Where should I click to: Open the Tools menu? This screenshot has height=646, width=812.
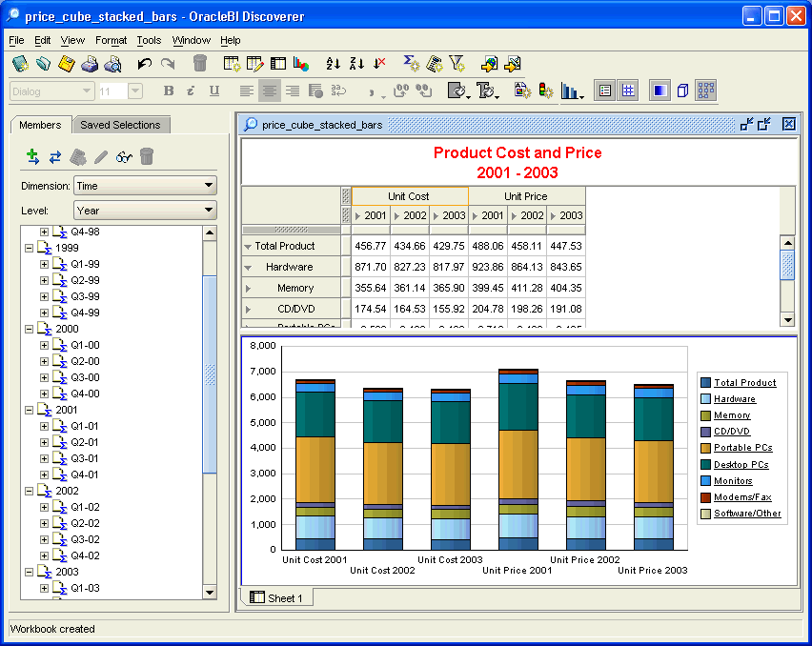148,40
